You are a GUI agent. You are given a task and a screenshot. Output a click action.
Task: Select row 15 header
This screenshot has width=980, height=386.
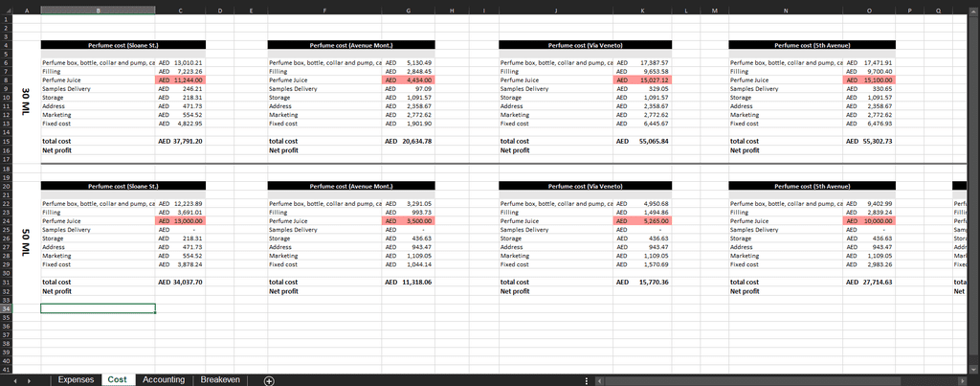pyautogui.click(x=7, y=142)
